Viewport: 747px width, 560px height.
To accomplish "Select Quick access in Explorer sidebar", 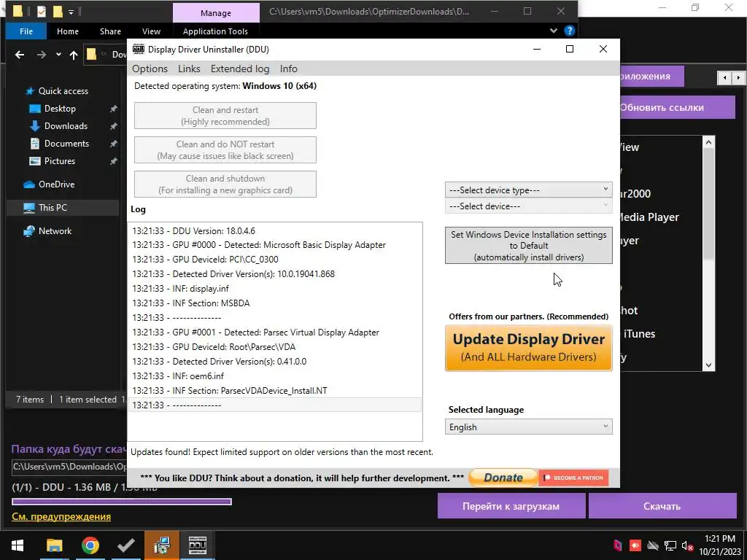I will [63, 91].
